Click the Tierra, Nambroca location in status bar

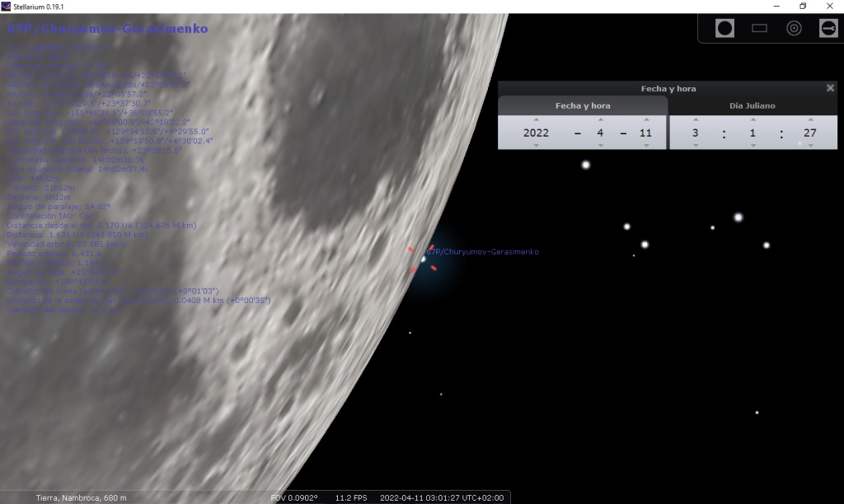(x=82, y=497)
